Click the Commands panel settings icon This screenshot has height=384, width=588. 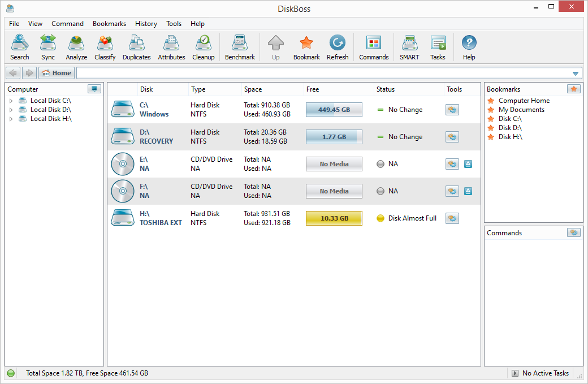[574, 232]
